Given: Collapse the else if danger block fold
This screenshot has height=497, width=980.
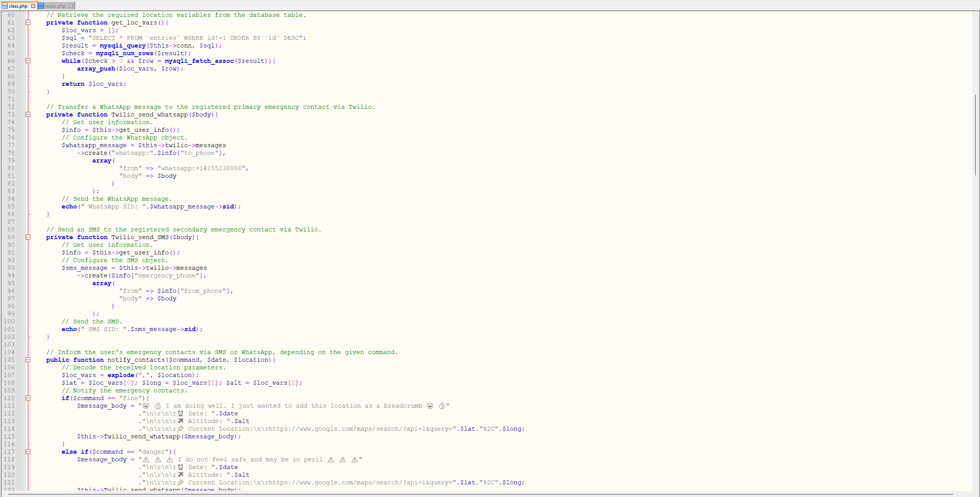Looking at the screenshot, I should click(28, 451).
